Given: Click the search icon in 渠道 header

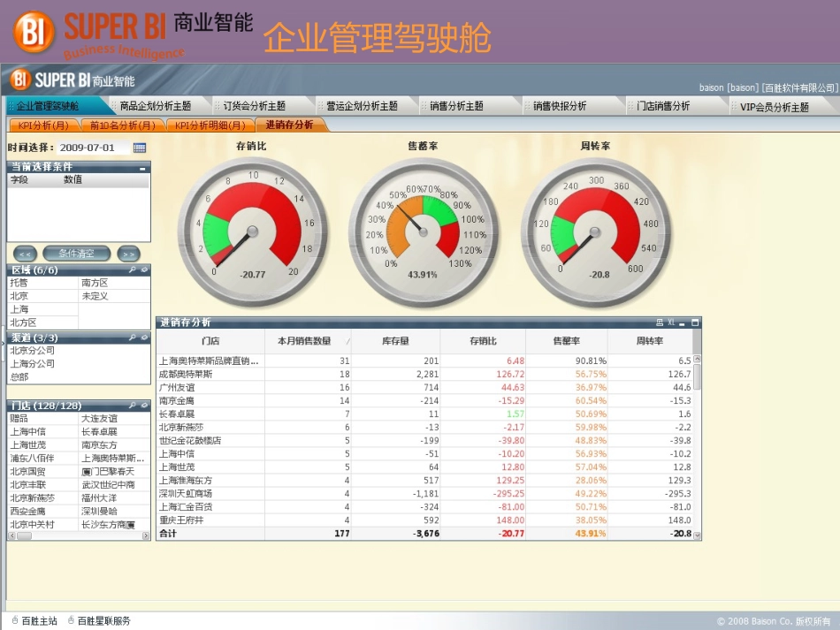Looking at the screenshot, I should point(133,338).
